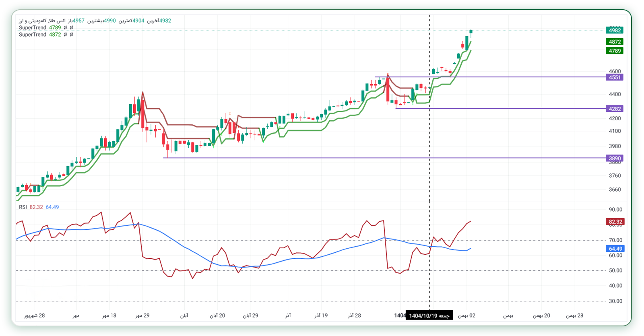Click the 30.00 level on RSI scale
Viewport: 644px width, 336px height.
(615, 301)
